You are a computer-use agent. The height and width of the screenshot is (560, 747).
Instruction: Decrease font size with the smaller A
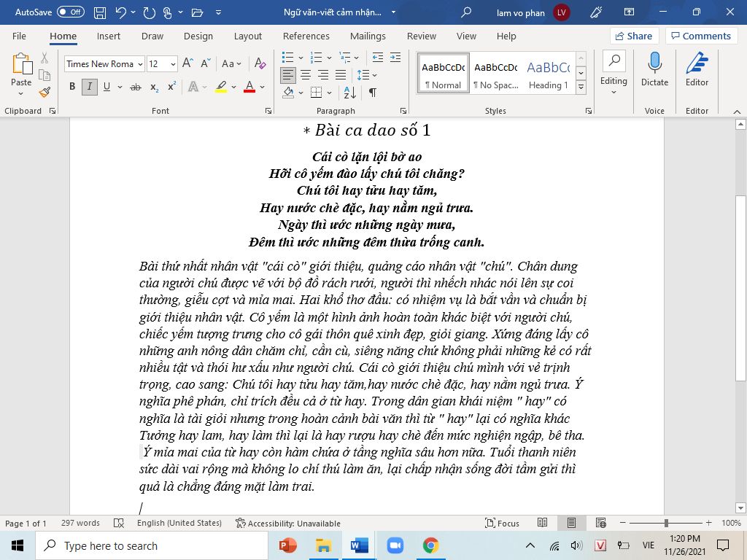coord(205,63)
